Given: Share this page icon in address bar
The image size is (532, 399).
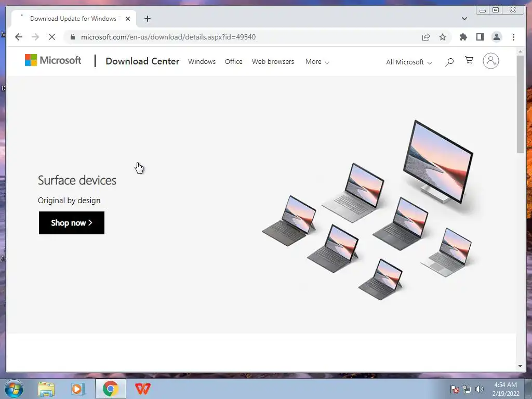Looking at the screenshot, I should tap(426, 37).
